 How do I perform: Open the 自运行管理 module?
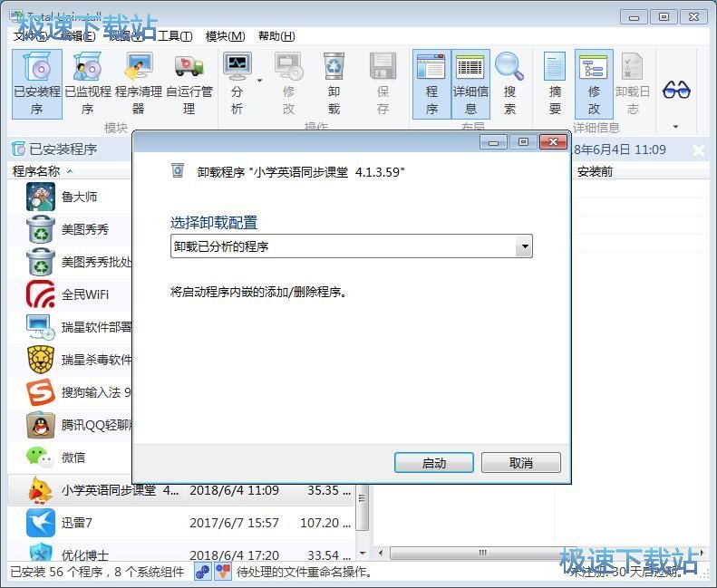pyautogui.click(x=189, y=84)
